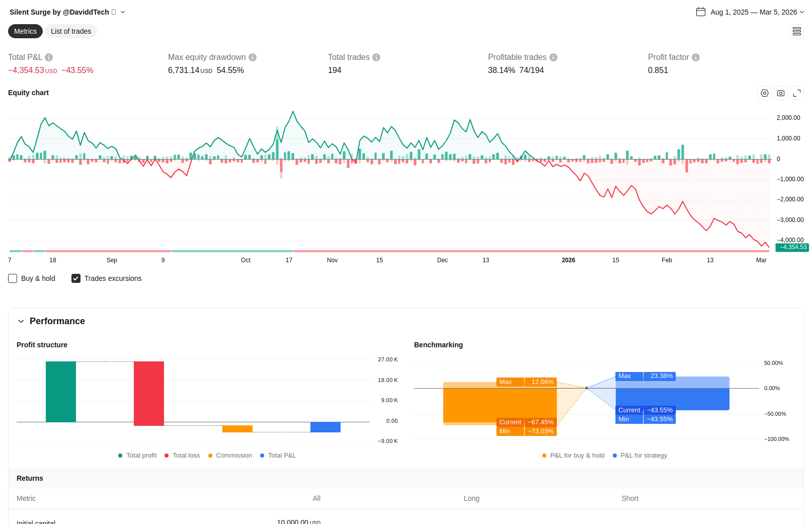Viewport: 812px width, 524px height.
Task: Expand equity chart to fullscreen
Action: point(797,93)
